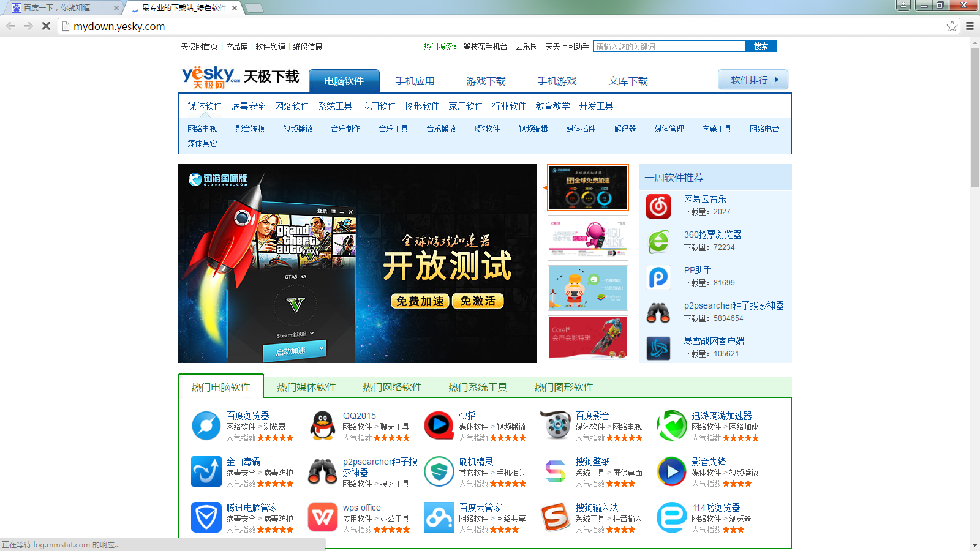The image size is (980, 551).
Task: Click the 360抢票浏览器 icon
Action: (x=658, y=242)
